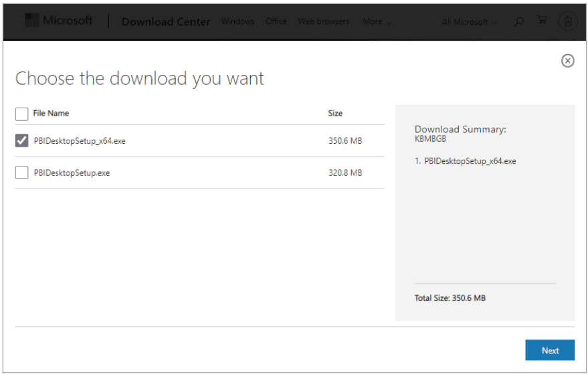
Task: Click the Size column header
Action: pos(335,114)
